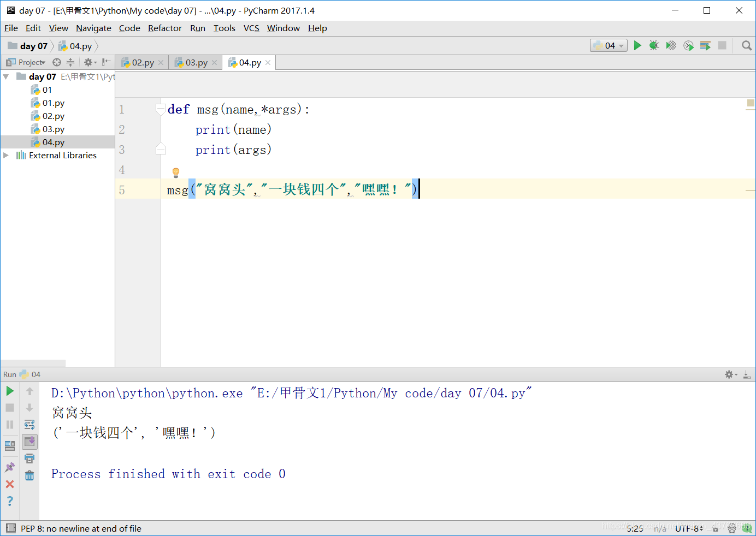The height and width of the screenshot is (536, 756).
Task: Open the Project view dropdown
Action: [x=26, y=62]
